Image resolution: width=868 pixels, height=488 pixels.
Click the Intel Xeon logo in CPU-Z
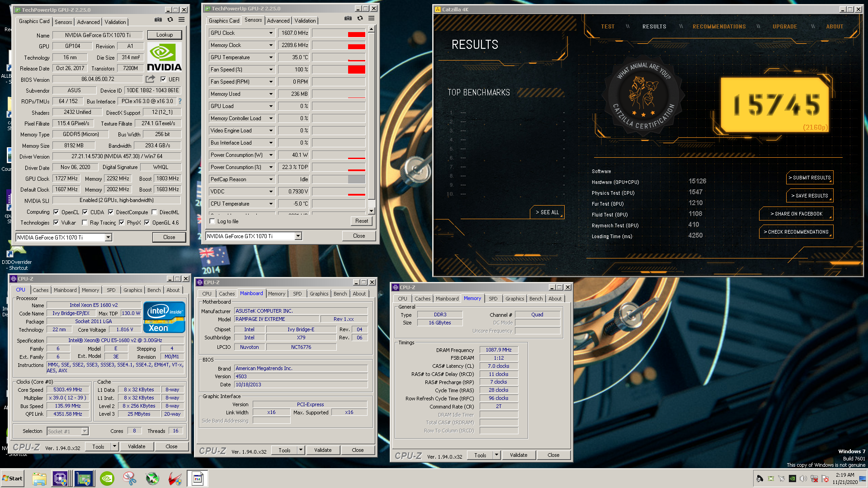click(x=164, y=317)
